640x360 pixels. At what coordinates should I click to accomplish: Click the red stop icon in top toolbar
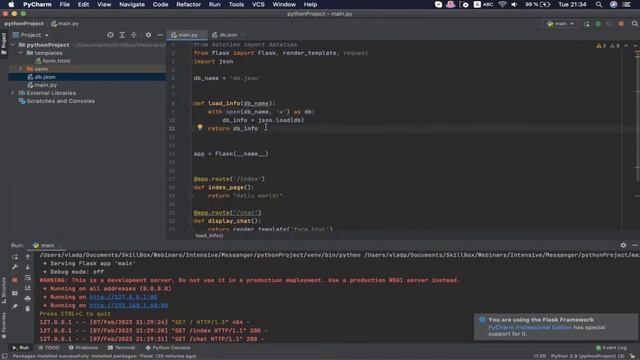point(621,24)
